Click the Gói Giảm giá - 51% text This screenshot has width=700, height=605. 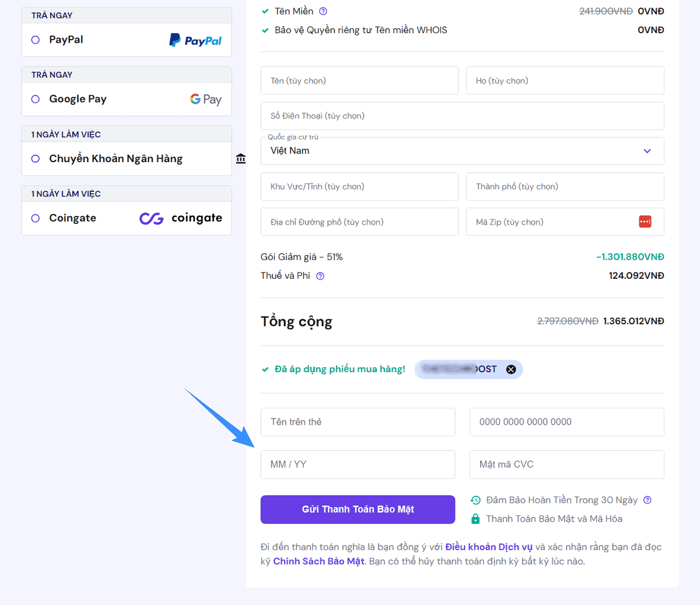pyautogui.click(x=302, y=257)
